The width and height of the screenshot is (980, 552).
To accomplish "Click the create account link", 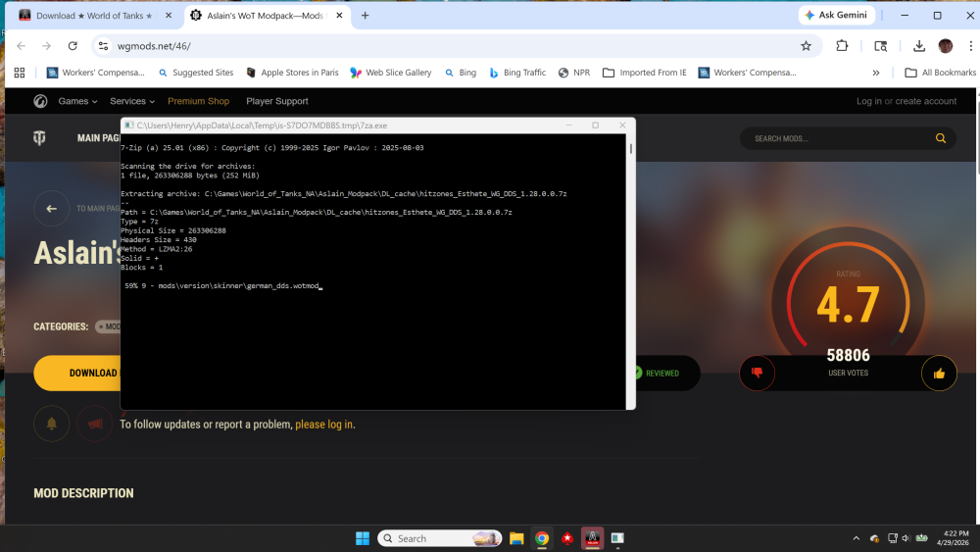I will (x=926, y=101).
